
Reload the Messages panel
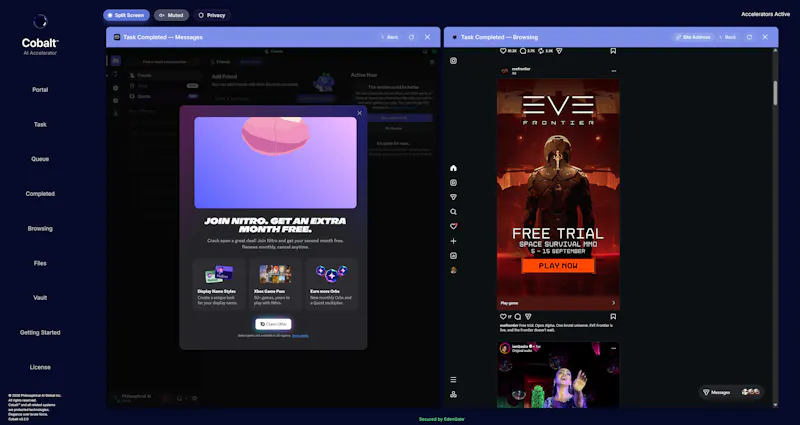point(411,37)
